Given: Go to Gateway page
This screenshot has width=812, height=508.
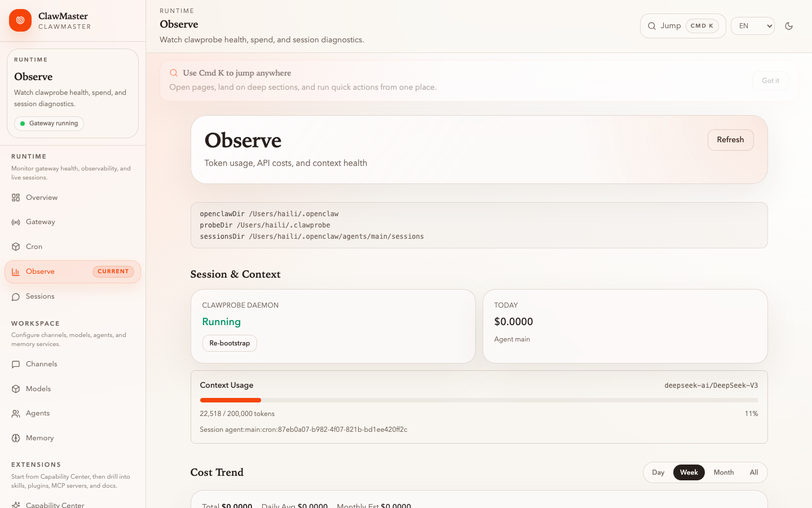Looking at the screenshot, I should 73,222.
